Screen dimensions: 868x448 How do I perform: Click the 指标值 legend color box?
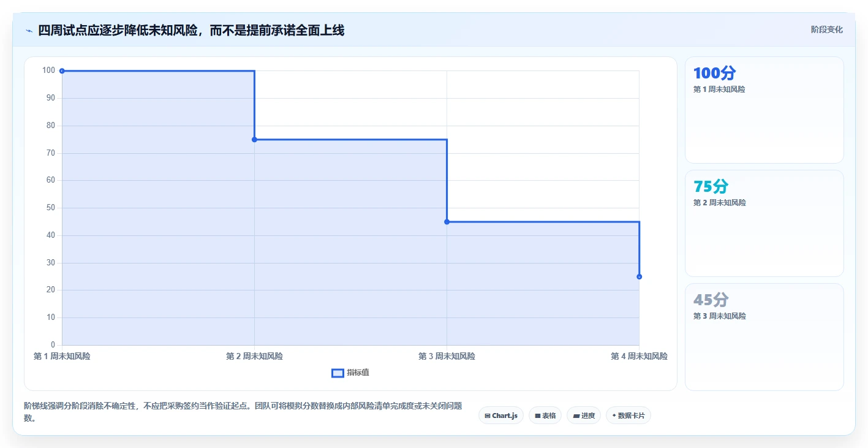338,373
